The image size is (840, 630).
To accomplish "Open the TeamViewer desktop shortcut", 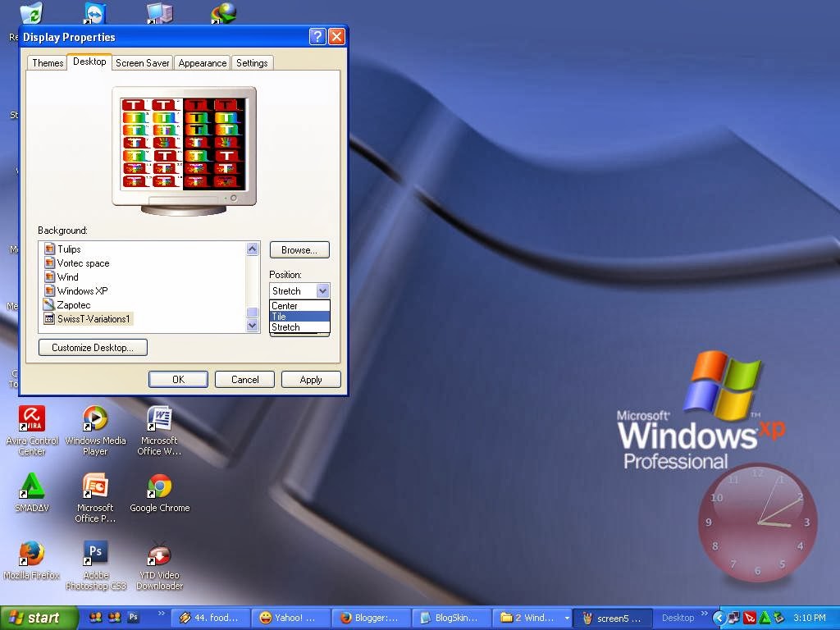I will click(95, 13).
